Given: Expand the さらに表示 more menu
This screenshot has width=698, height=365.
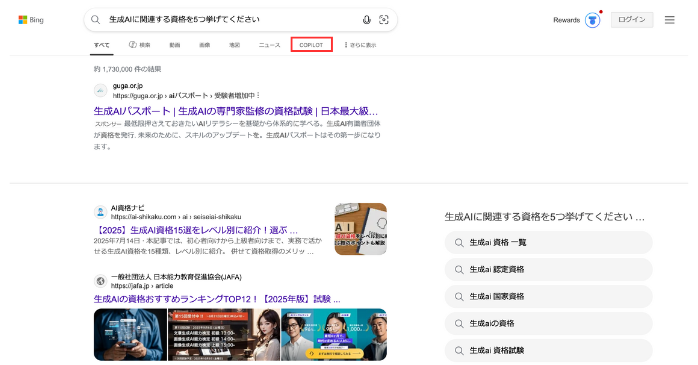Looking at the screenshot, I should coord(360,45).
